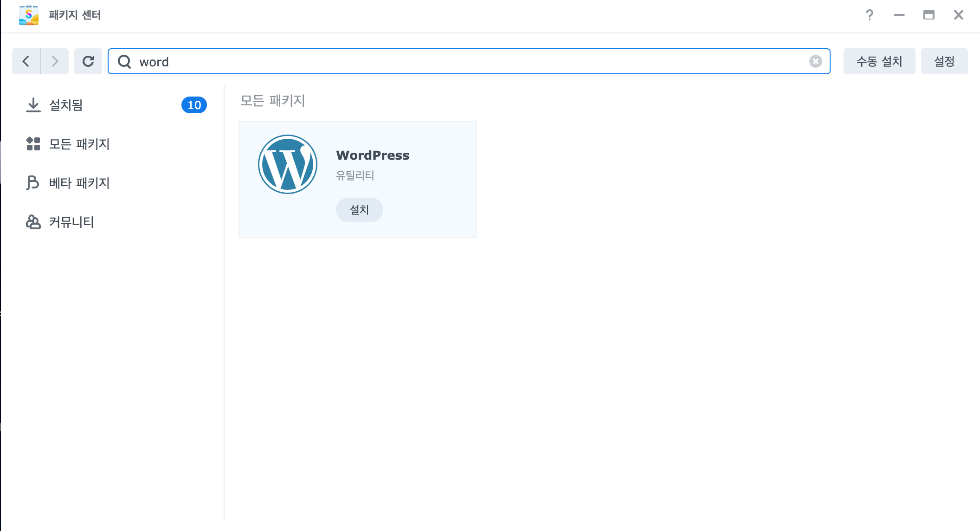Clear the search text with the x icon

pyautogui.click(x=816, y=61)
